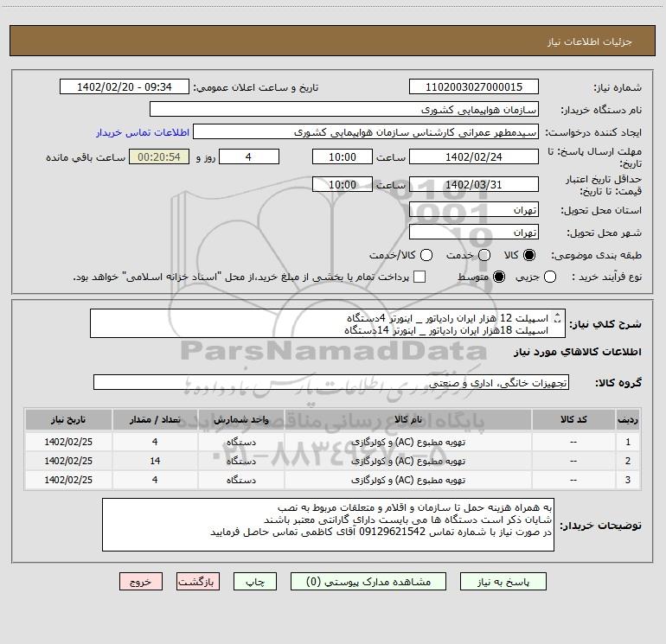Choose جزیی purchase process option
666x644 pixels.
tap(550, 277)
